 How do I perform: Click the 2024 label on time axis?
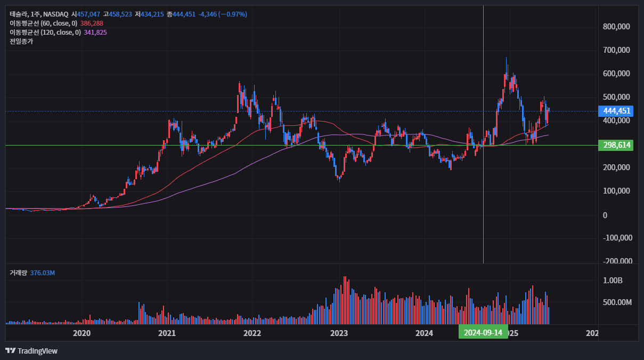click(424, 333)
